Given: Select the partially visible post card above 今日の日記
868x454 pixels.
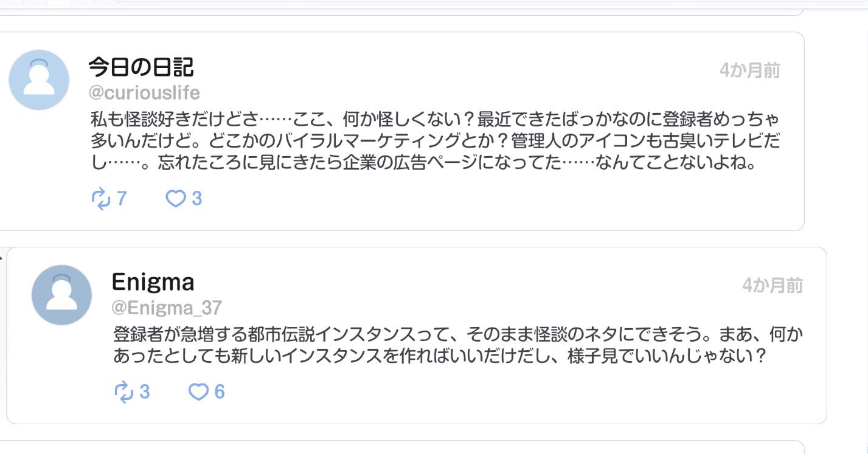Looking at the screenshot, I should [x=402, y=12].
